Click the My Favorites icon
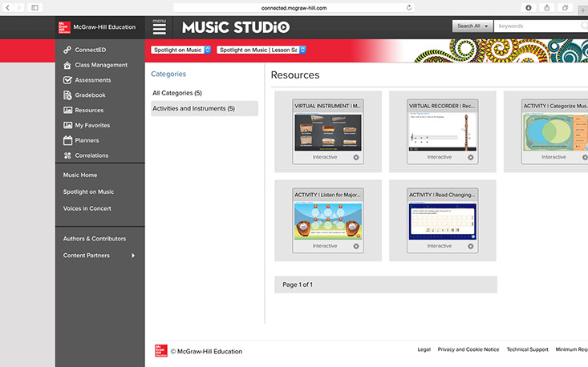588x367 pixels. coord(67,125)
